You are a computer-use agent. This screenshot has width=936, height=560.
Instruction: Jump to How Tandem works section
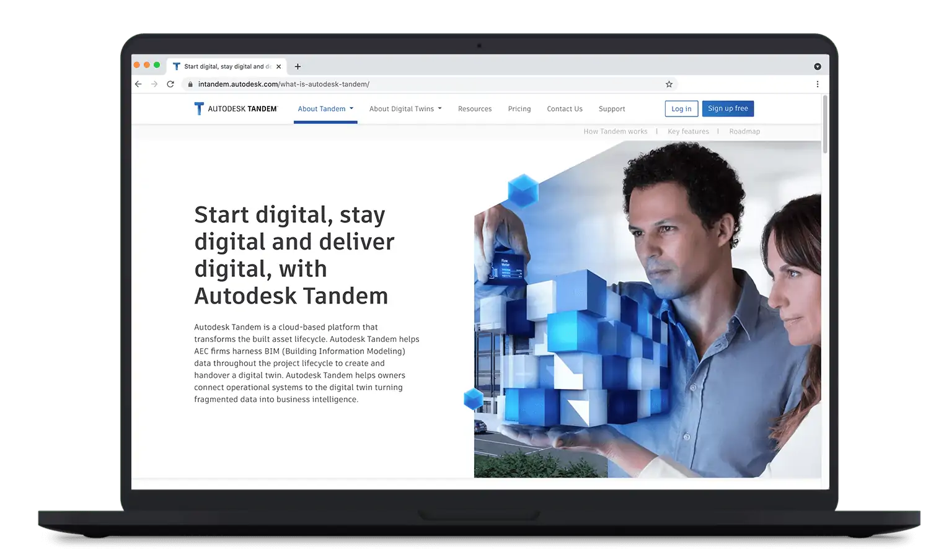click(615, 131)
